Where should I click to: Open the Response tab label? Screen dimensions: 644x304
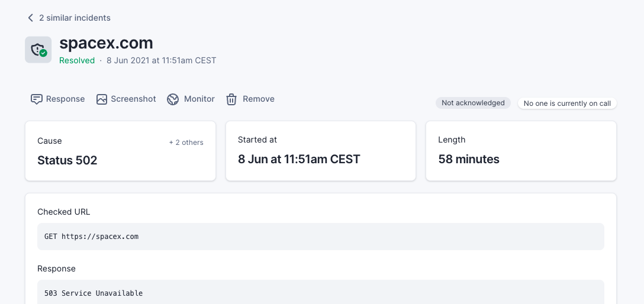pos(65,99)
